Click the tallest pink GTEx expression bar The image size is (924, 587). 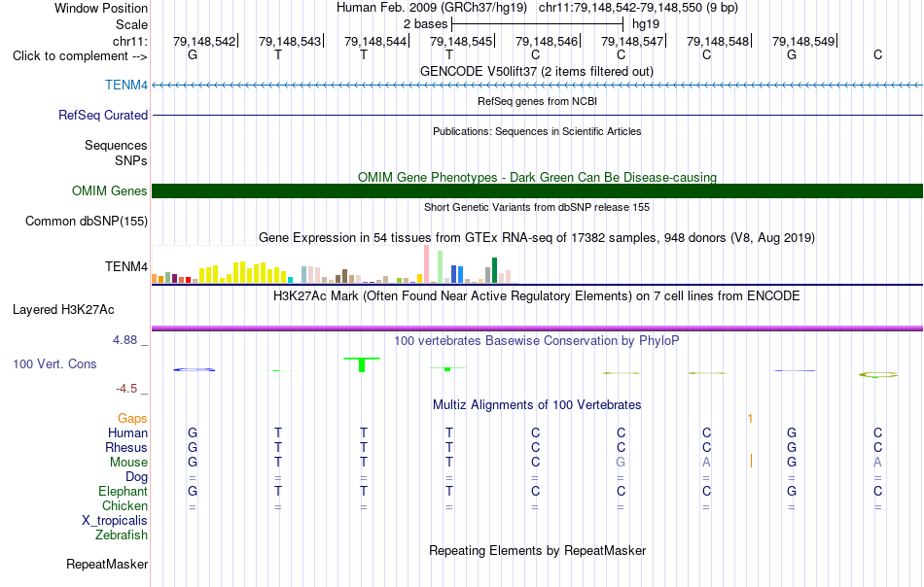[426, 264]
